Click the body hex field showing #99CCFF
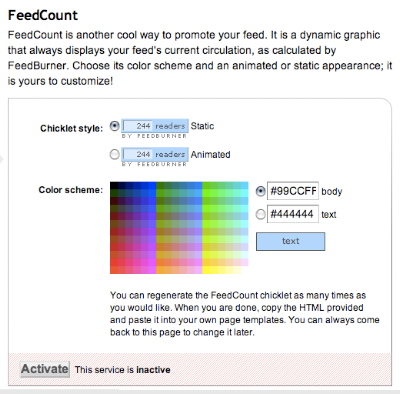The image size is (400, 394). pyautogui.click(x=293, y=191)
